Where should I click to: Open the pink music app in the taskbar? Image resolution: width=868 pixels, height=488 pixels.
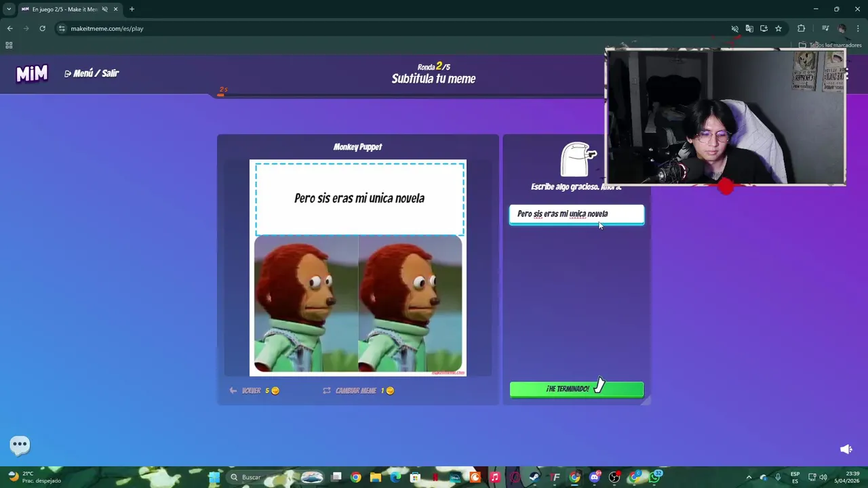click(x=494, y=477)
